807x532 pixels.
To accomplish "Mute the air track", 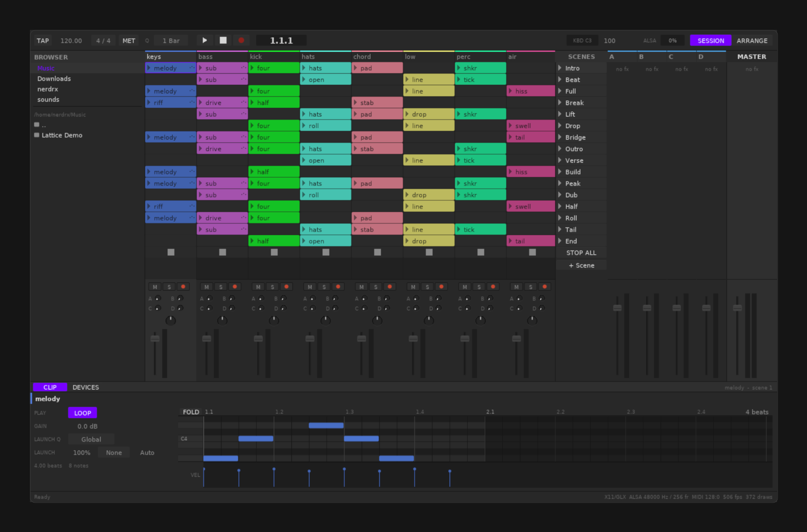I will 517,287.
